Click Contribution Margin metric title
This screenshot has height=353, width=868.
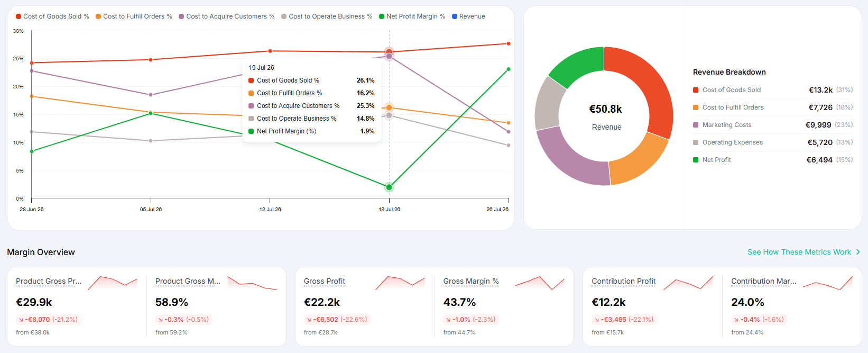764,281
